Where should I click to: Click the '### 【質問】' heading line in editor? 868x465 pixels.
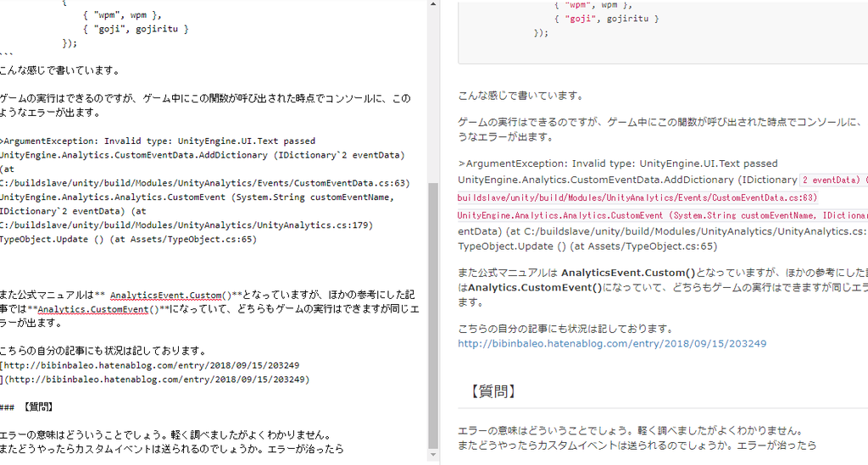(x=26, y=407)
